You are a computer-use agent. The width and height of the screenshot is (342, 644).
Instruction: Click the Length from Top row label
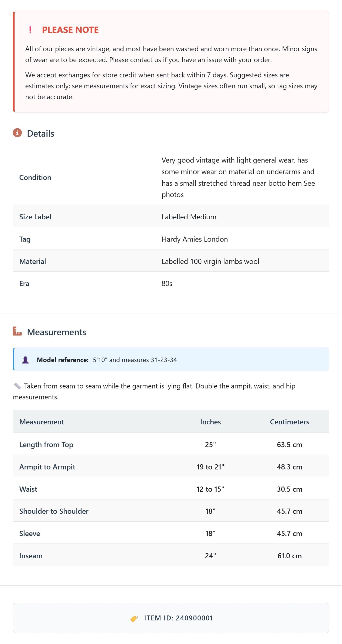(x=46, y=445)
